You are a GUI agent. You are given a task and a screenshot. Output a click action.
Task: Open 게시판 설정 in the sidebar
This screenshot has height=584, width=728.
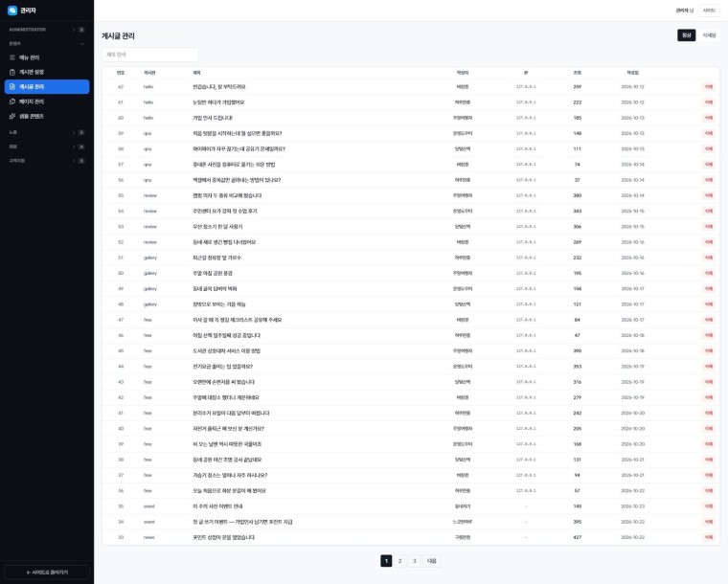47,72
